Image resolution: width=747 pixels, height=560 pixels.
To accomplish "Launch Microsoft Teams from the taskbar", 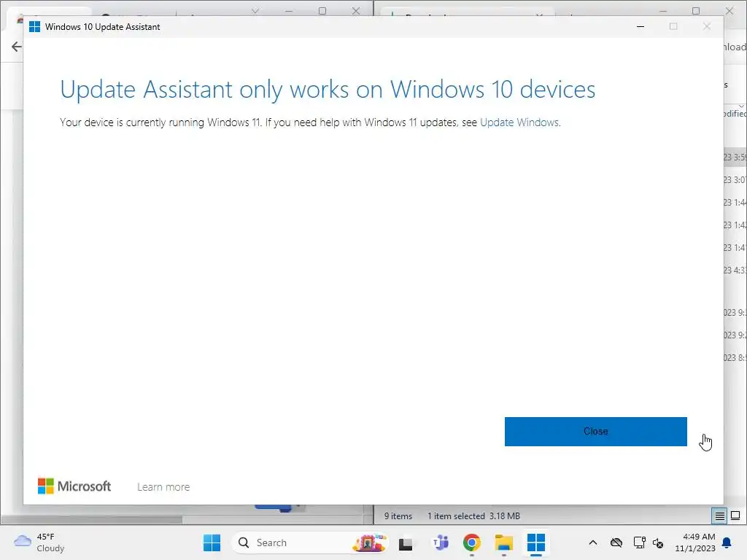I will click(x=440, y=542).
